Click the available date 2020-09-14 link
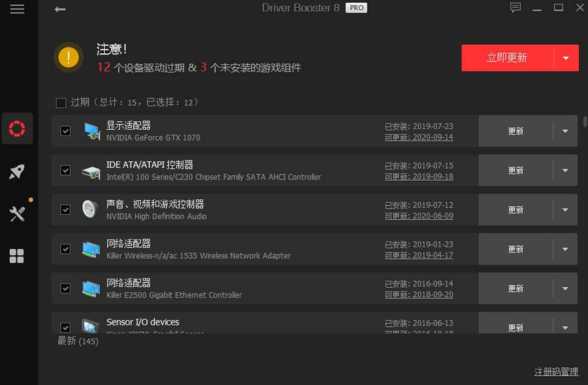The image size is (588, 385). 432,137
